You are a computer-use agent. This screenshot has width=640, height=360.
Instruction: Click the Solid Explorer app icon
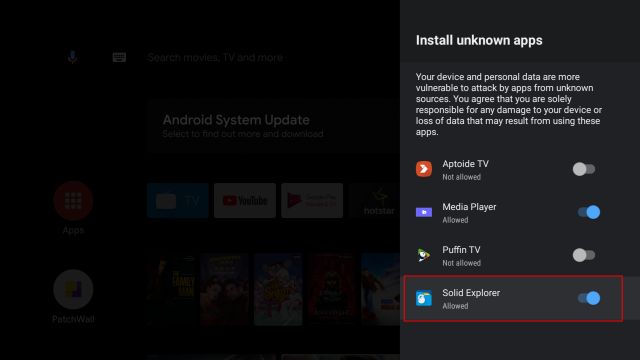click(x=424, y=298)
